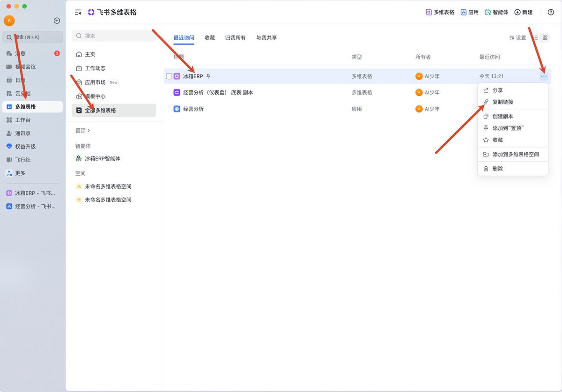The height and width of the screenshot is (392, 562).
Task: Open the 工作台 workspace
Action: [32, 120]
